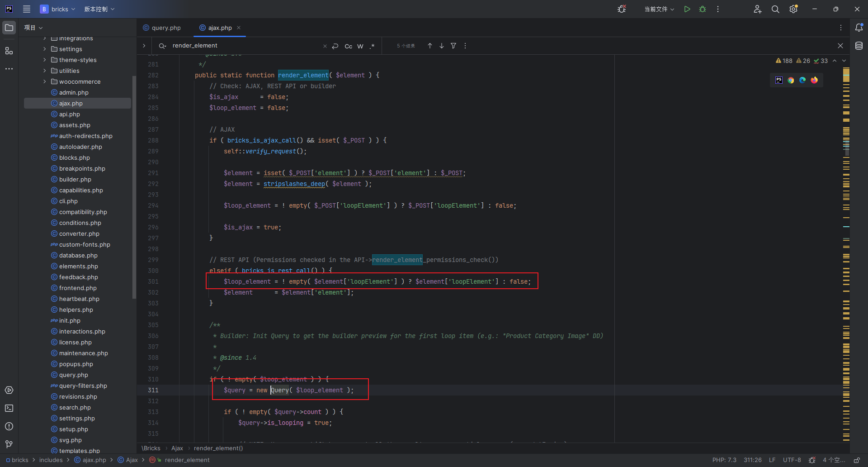Open the Services tool window
The height and width of the screenshot is (467, 868).
coord(9,390)
